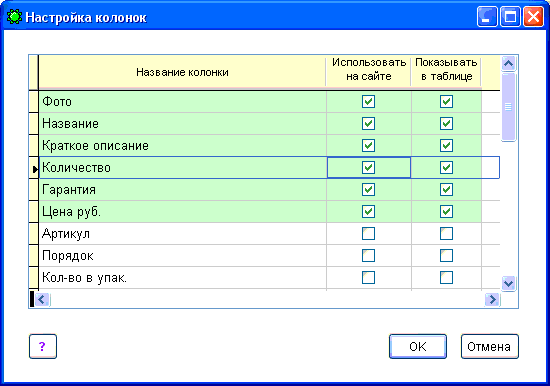Click the green app icon in title bar
550x386 pixels.
(x=14, y=17)
